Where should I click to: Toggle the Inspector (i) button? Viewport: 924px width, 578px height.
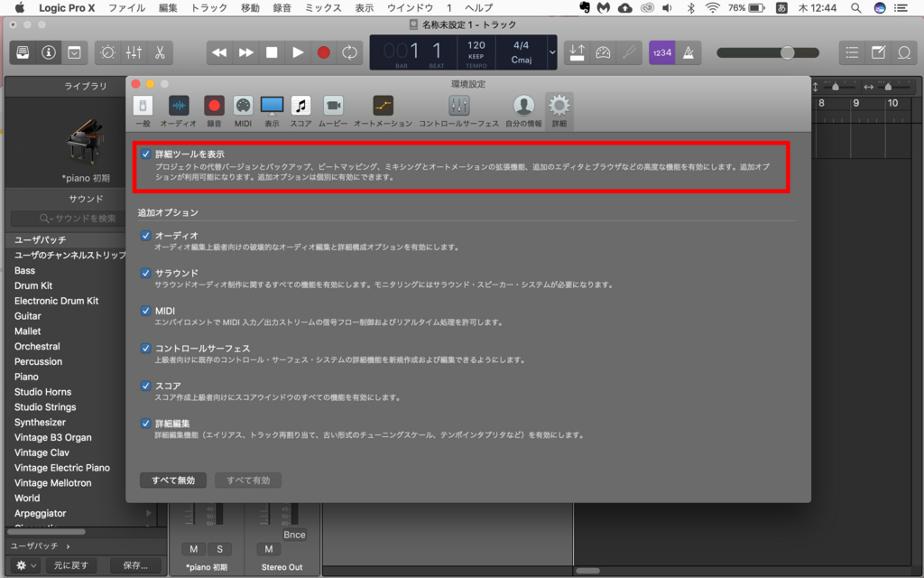49,52
